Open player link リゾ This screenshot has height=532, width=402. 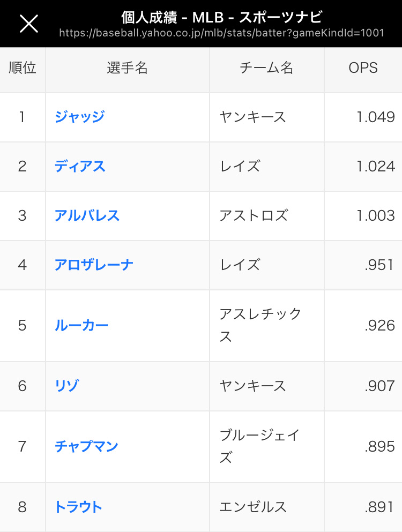point(67,386)
